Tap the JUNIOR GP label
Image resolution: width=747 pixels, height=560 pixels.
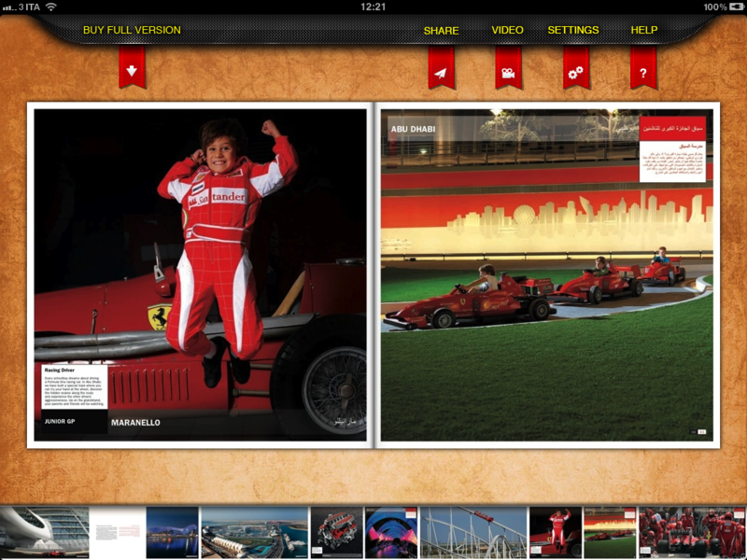(x=60, y=422)
